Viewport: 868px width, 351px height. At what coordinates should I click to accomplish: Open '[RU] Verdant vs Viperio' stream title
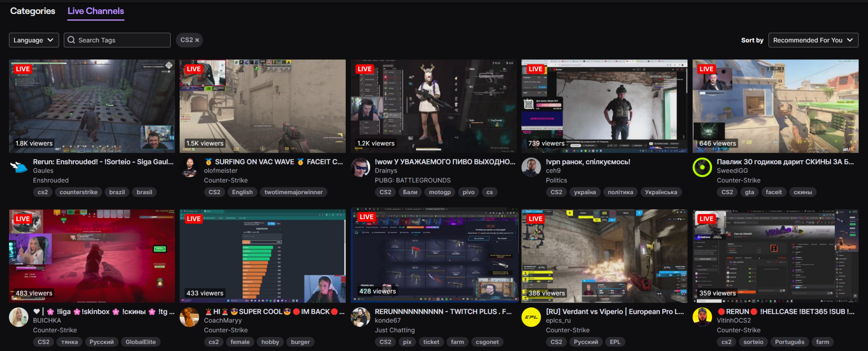tap(615, 312)
